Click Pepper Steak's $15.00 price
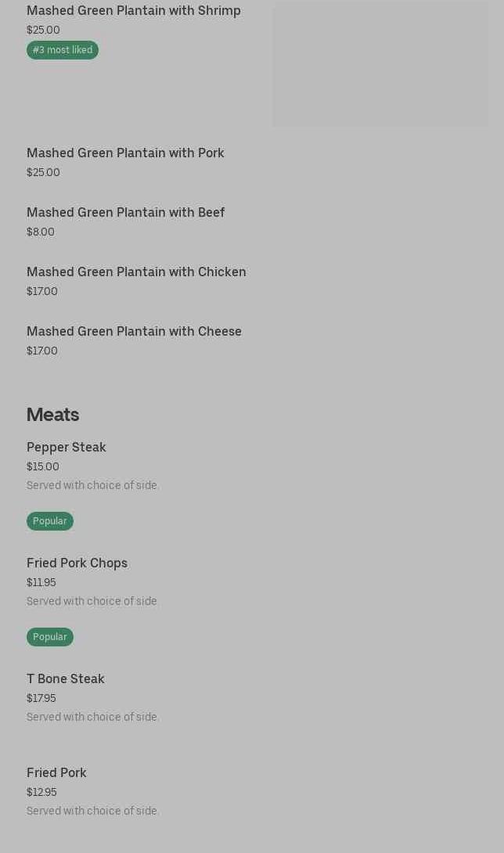The height and width of the screenshot is (853, 504). pyautogui.click(x=43, y=467)
